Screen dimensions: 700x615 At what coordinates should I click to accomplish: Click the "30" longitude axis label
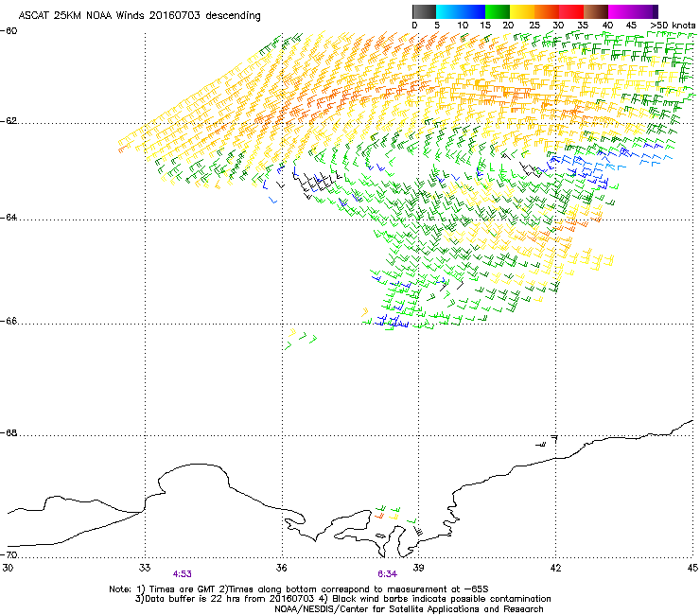click(x=8, y=568)
